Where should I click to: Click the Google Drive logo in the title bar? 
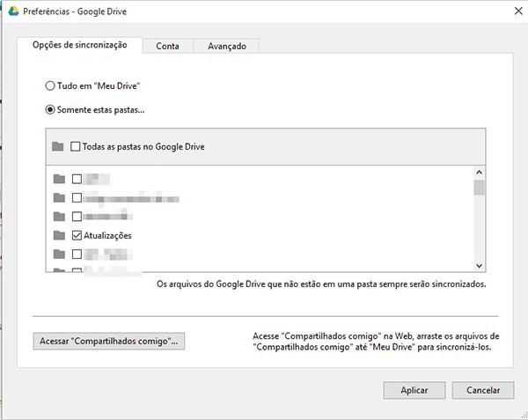pyautogui.click(x=13, y=11)
